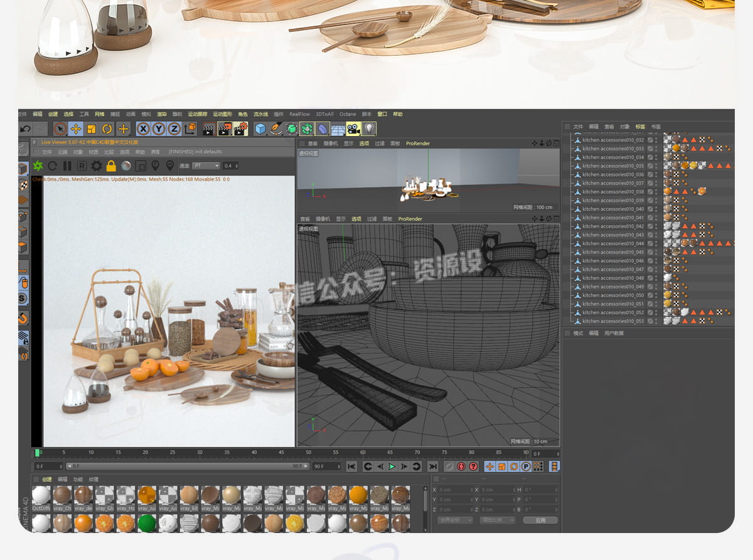
Task: Pause the Live Viewer render
Action: pos(67,166)
